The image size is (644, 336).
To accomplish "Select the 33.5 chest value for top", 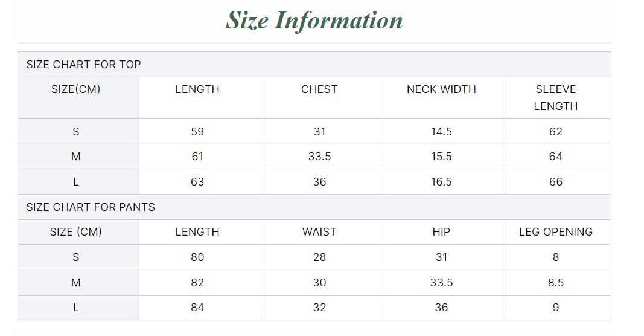I will [x=319, y=157].
